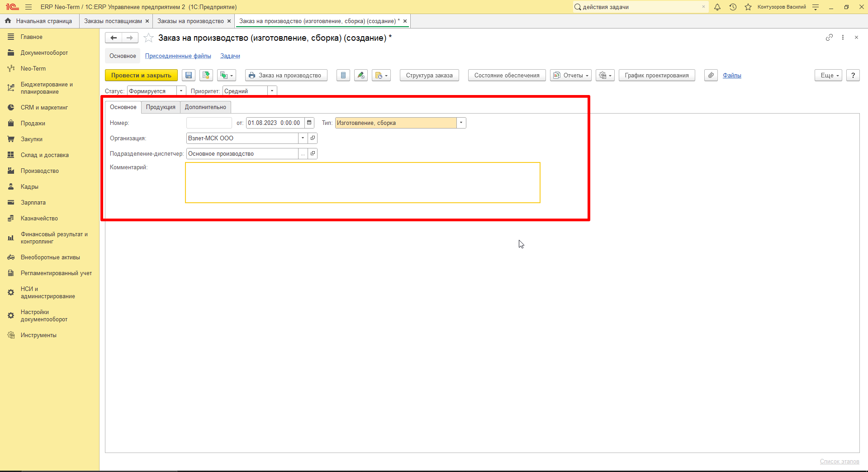
Task: Go back with left arrow button
Action: pyautogui.click(x=114, y=38)
